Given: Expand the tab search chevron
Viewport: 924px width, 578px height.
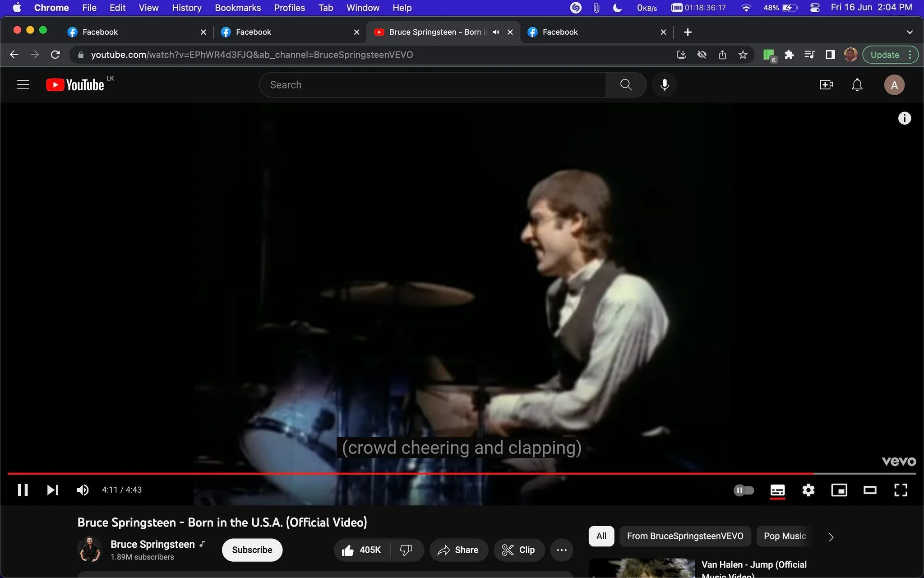Looking at the screenshot, I should click(910, 32).
